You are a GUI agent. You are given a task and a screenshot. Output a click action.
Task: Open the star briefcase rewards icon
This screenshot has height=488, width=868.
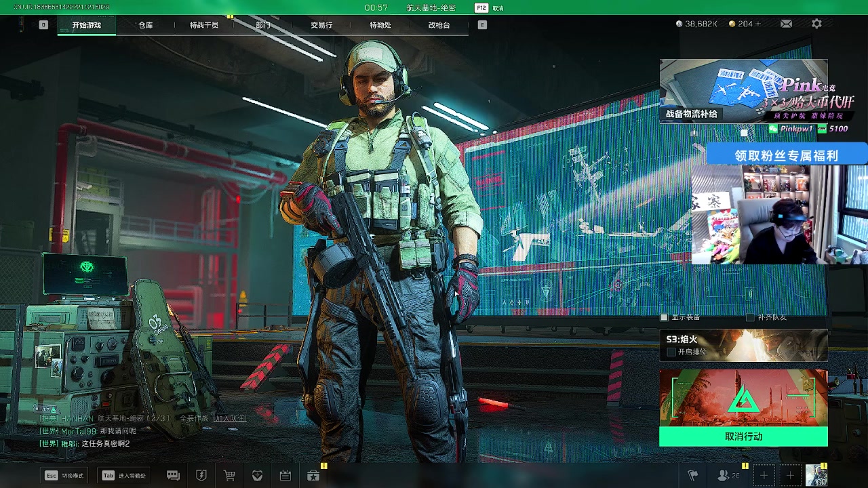(313, 476)
